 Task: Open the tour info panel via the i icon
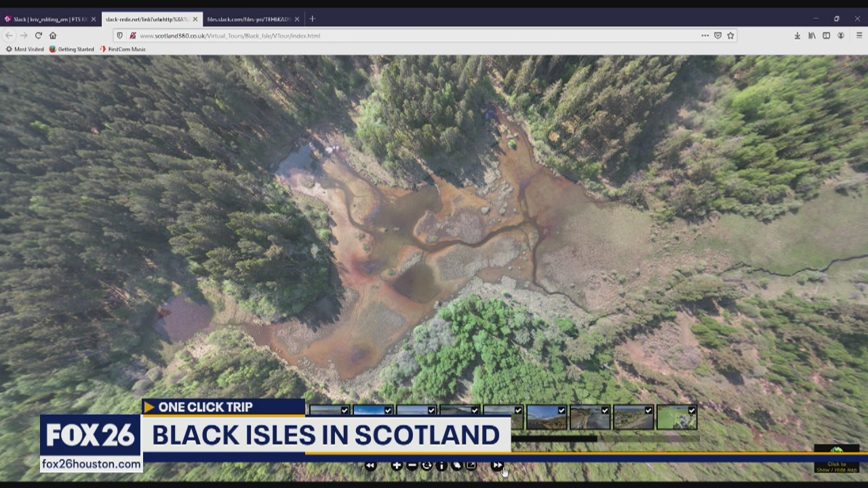coord(441,466)
